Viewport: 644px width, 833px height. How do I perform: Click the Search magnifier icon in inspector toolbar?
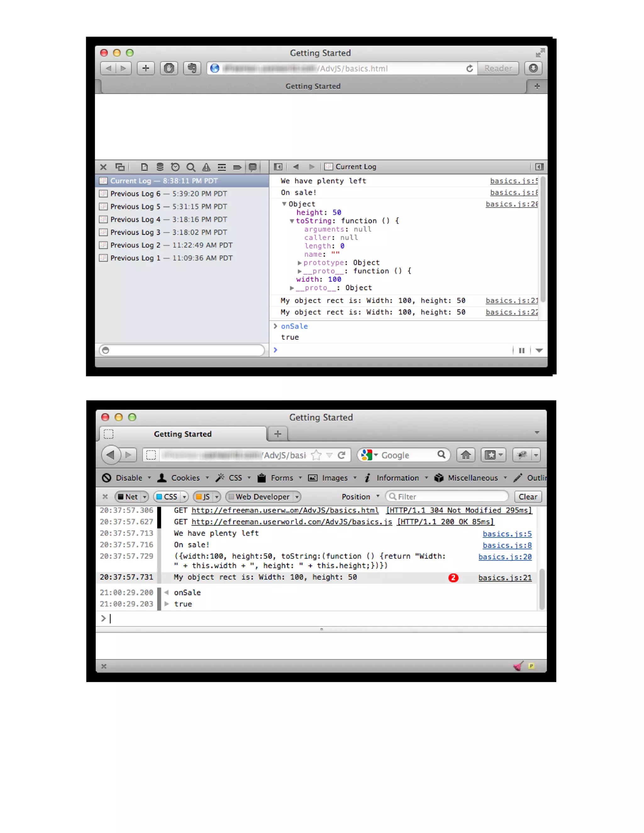click(191, 167)
